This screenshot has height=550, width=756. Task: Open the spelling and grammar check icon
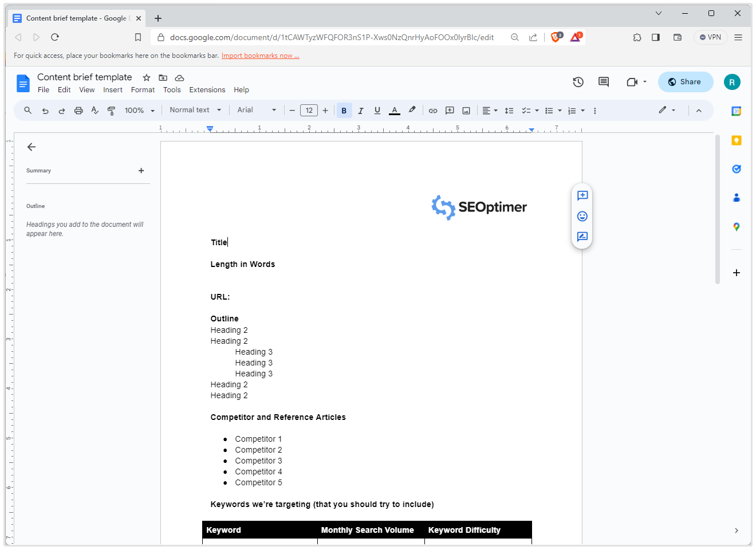coord(94,110)
